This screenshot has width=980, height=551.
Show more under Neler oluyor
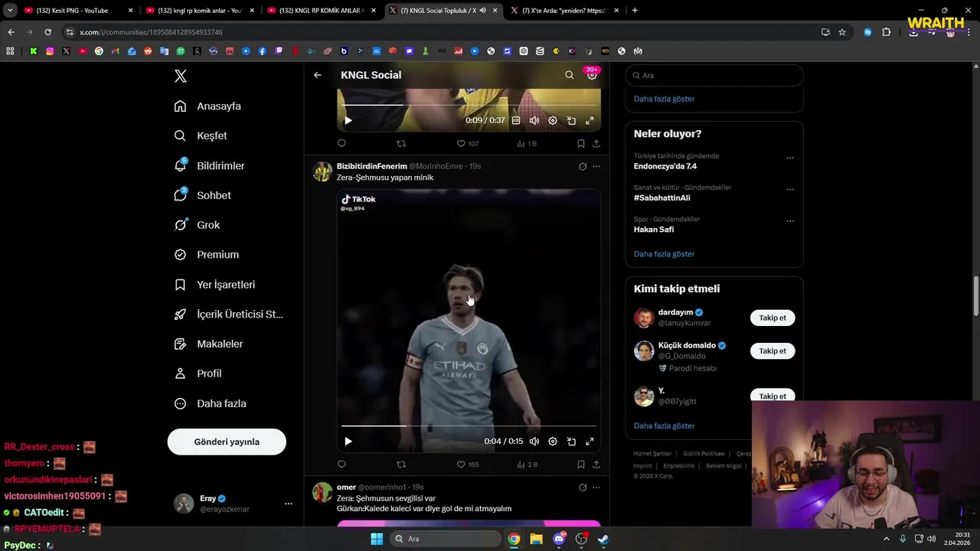[x=664, y=254]
